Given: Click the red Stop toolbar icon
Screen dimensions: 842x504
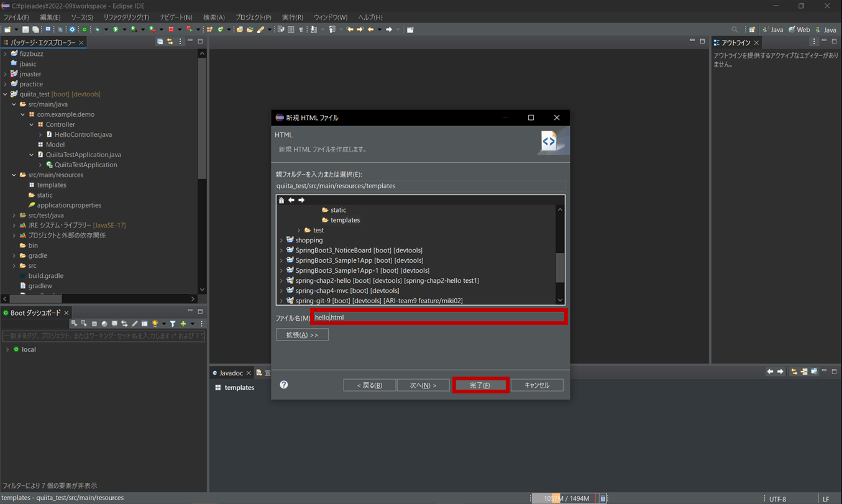Looking at the screenshot, I should click(x=171, y=29).
